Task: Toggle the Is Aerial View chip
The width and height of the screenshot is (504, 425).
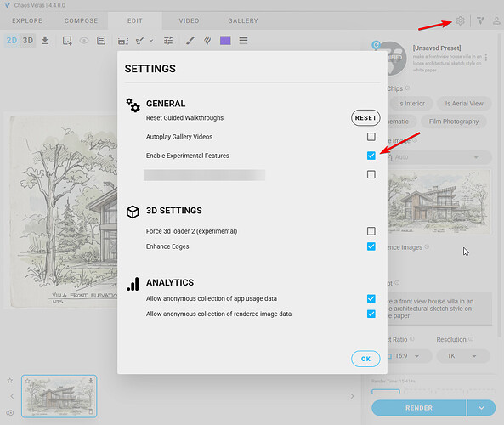Action: click(464, 104)
